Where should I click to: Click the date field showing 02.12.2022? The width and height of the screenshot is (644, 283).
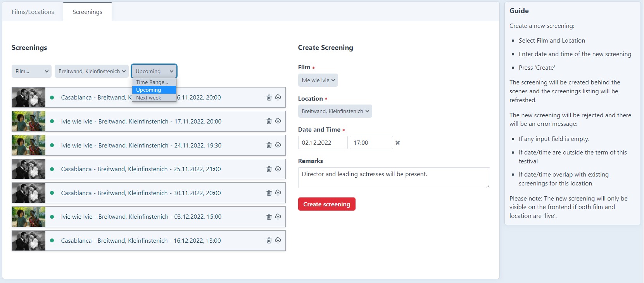click(323, 142)
